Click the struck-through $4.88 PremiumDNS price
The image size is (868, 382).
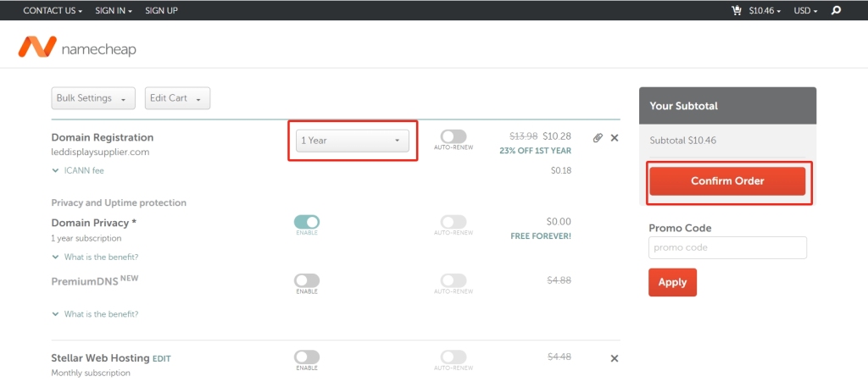tap(559, 280)
